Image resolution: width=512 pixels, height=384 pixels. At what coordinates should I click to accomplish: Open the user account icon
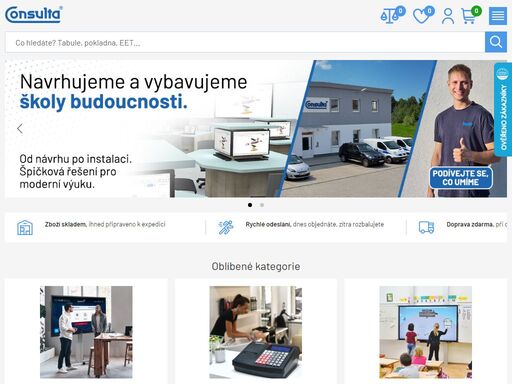coord(448,16)
